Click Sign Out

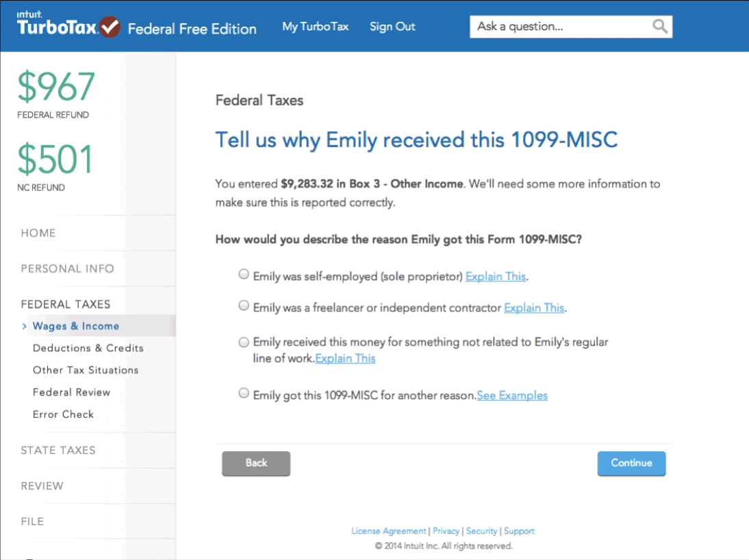pos(392,27)
